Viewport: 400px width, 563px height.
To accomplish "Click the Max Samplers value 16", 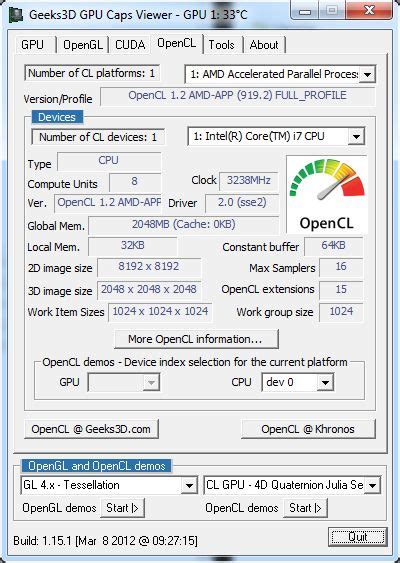I will 341,267.
